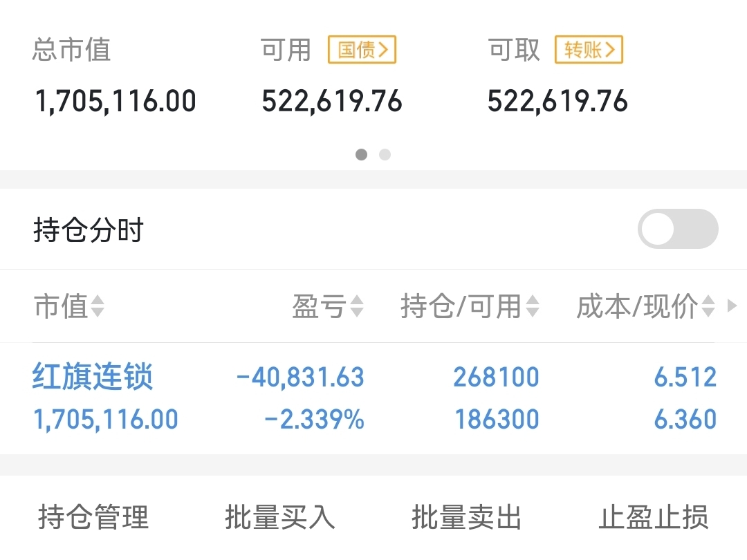Open 止盈止损 settings
Screen dimensions: 747x560
tap(653, 516)
